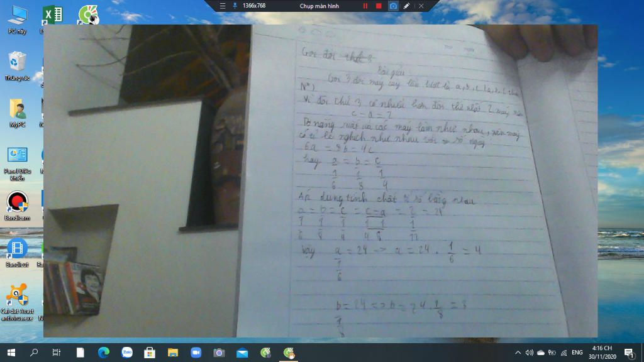Open Zoom from the taskbar
Screen dimensions: 644x362
[196, 353]
